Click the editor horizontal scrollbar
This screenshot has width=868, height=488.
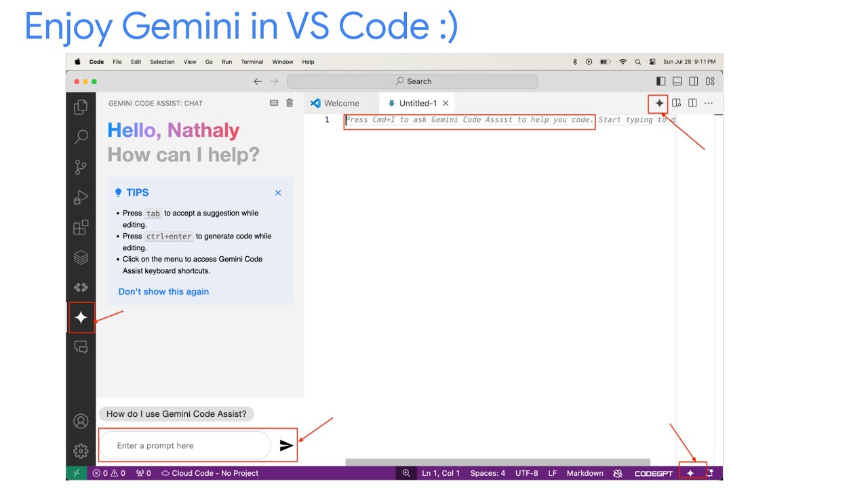(x=498, y=462)
